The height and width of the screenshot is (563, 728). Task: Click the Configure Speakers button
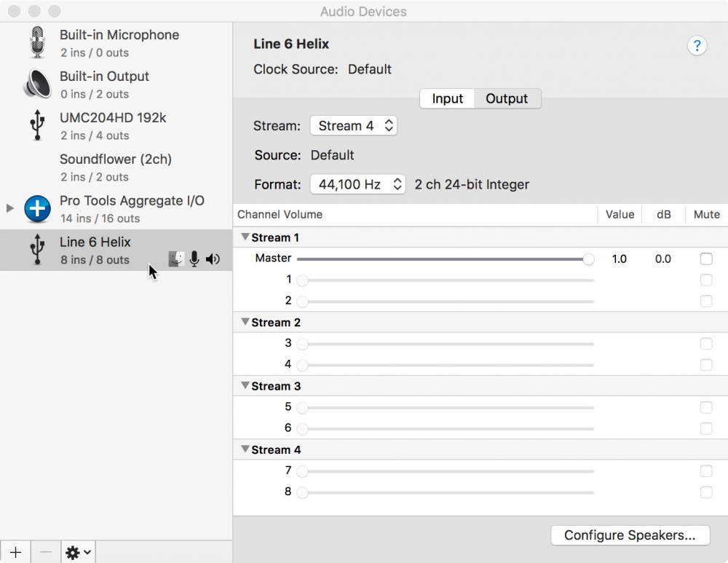click(630, 535)
